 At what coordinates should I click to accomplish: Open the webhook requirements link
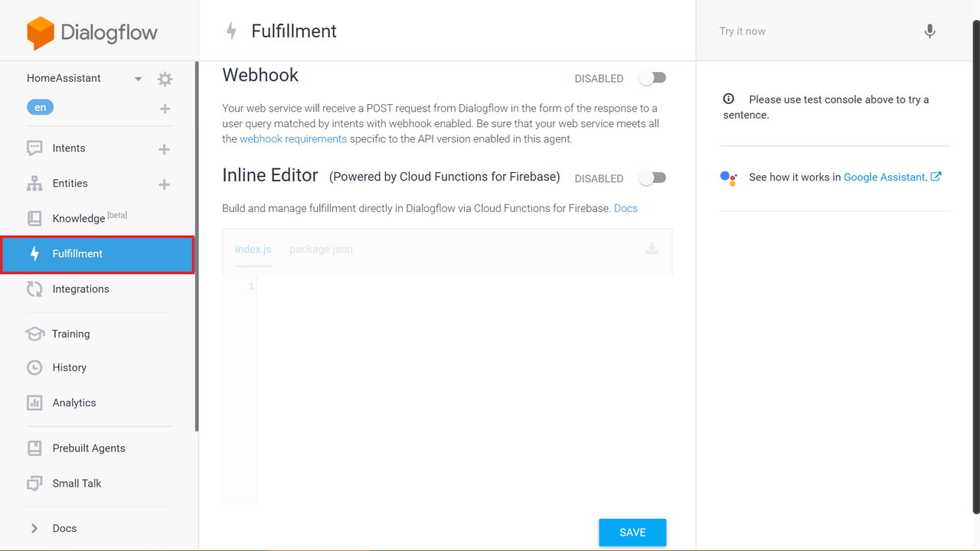293,139
